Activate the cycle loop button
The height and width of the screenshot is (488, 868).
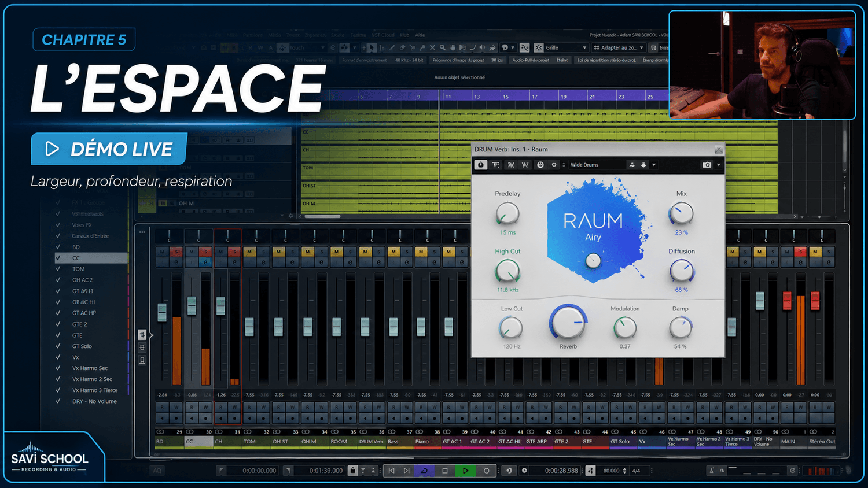[424, 471]
